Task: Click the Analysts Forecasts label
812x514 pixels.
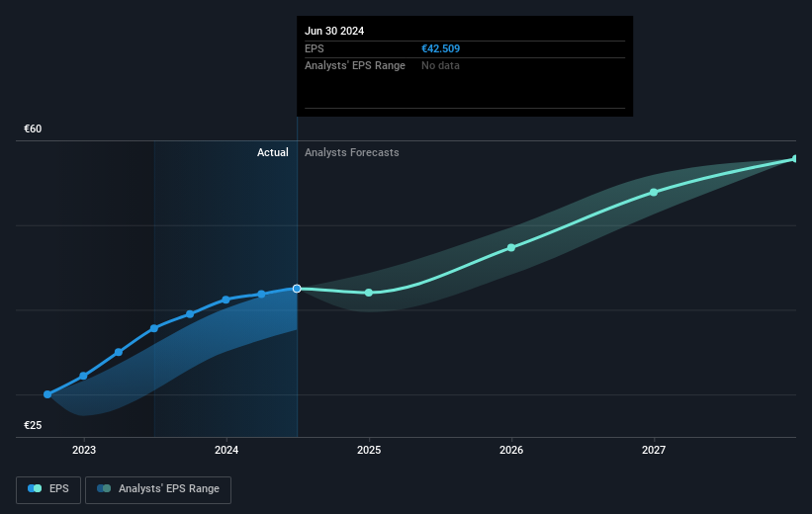Action: [x=352, y=152]
